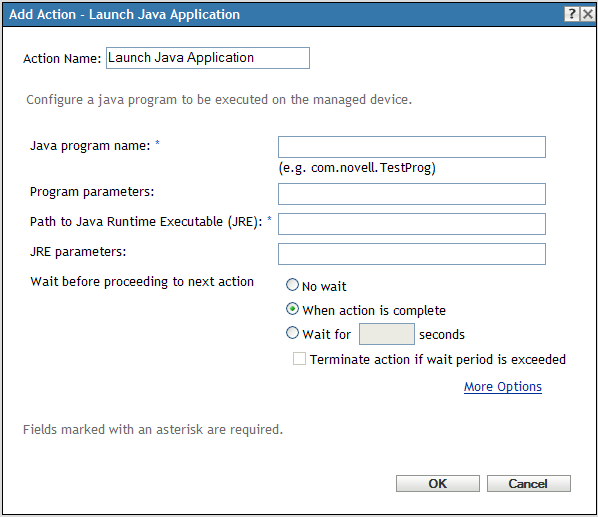Select the 'No wait' radio button

click(292, 285)
